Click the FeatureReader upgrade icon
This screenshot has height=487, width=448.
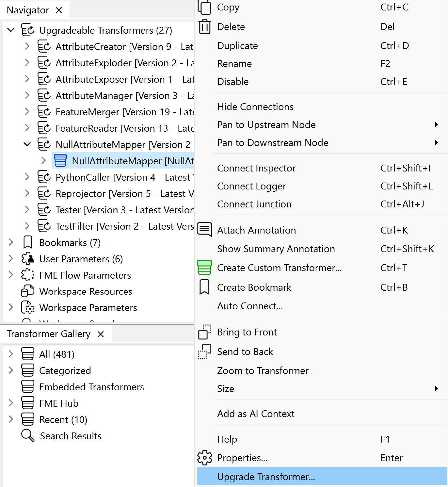pos(44,128)
